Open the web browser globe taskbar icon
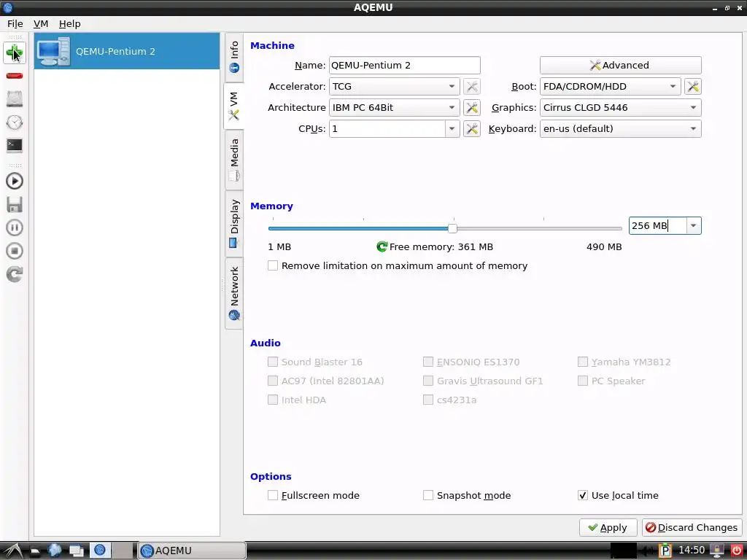 point(55,551)
